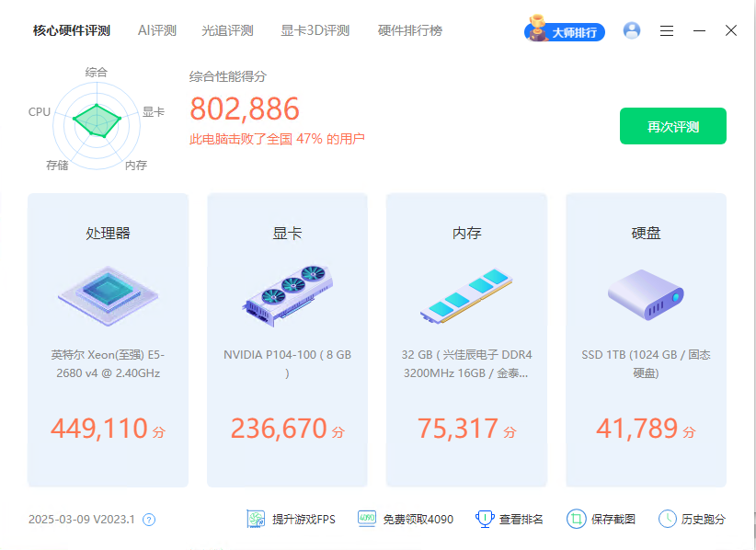Open the 历史跑分 link
This screenshot has height=550, width=756.
pyautogui.click(x=704, y=519)
